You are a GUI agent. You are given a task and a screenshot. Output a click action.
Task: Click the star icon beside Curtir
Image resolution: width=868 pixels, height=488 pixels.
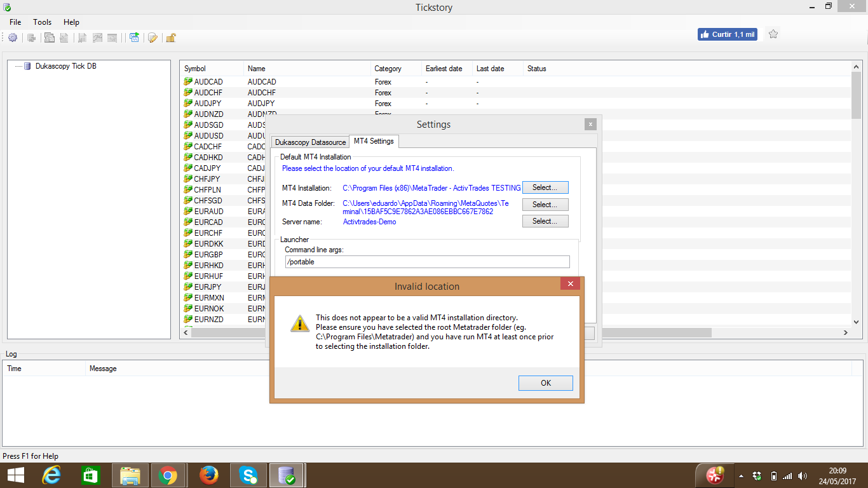tap(773, 34)
